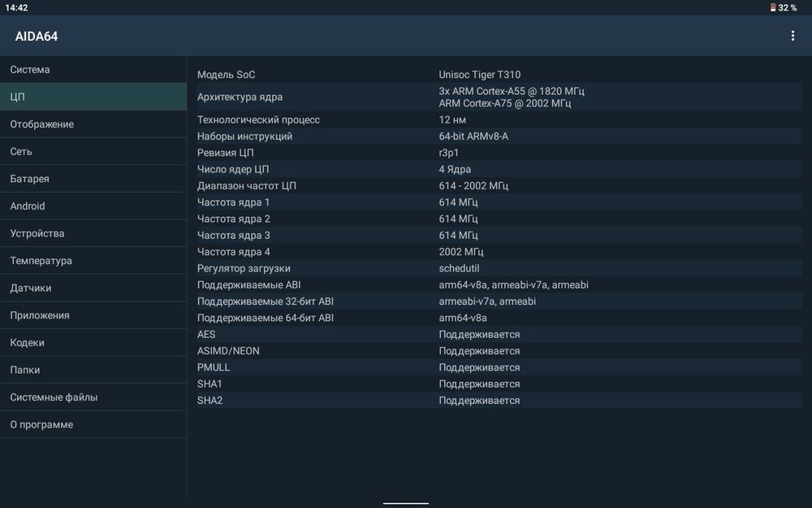View supported Кодеки
This screenshot has height=508, width=812.
tap(93, 343)
